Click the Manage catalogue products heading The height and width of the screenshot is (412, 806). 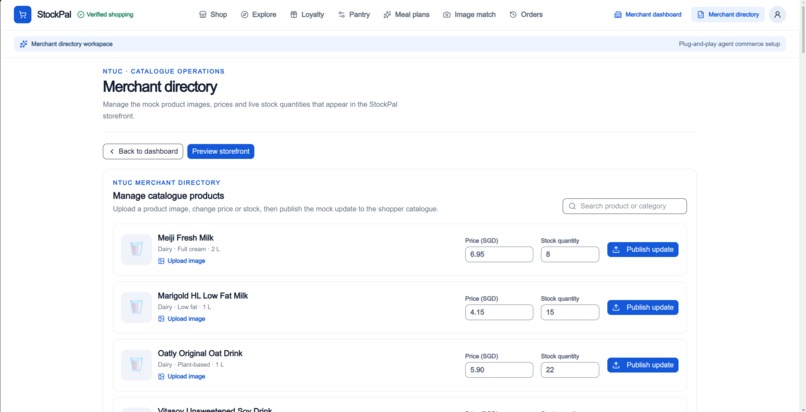168,196
